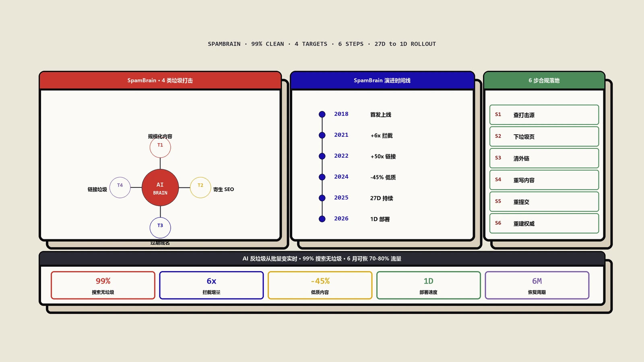The width and height of the screenshot is (644, 362).
Task: Click the SpamBrain 演进时间线 panel header
Action: [x=382, y=80]
